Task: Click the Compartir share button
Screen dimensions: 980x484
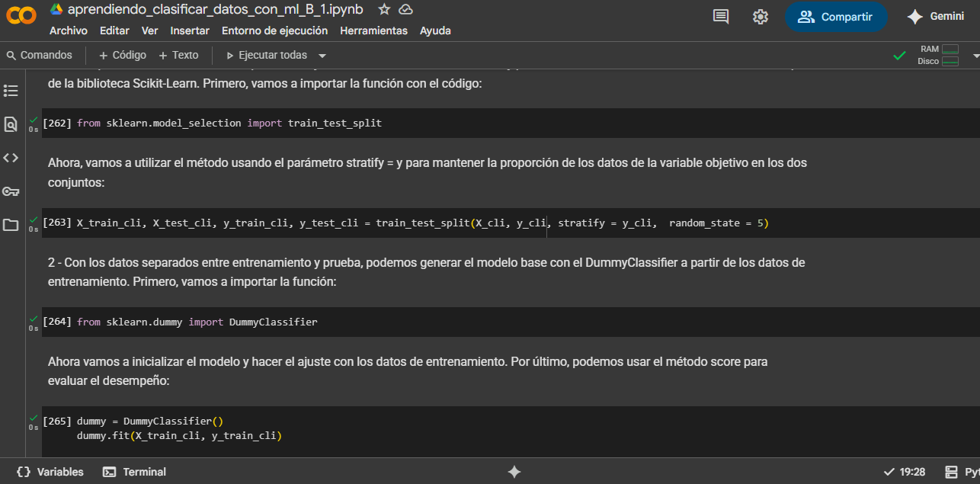Action: point(836,17)
